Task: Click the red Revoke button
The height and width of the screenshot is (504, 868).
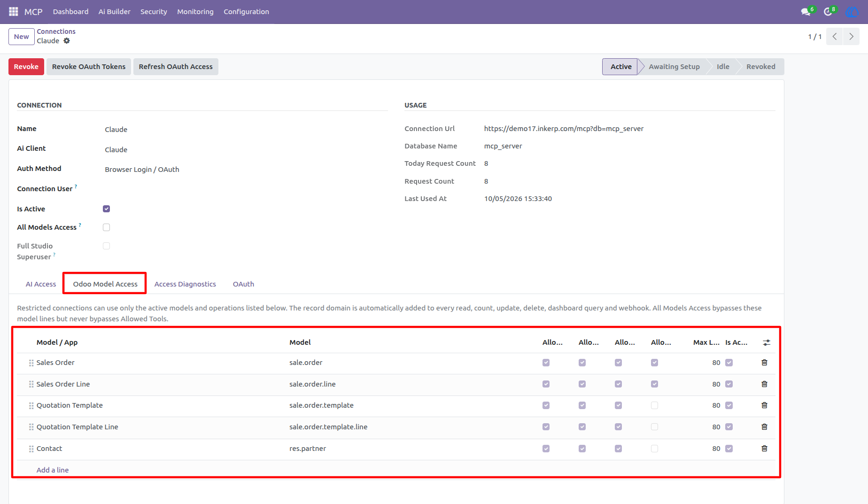Action: pyautogui.click(x=26, y=67)
